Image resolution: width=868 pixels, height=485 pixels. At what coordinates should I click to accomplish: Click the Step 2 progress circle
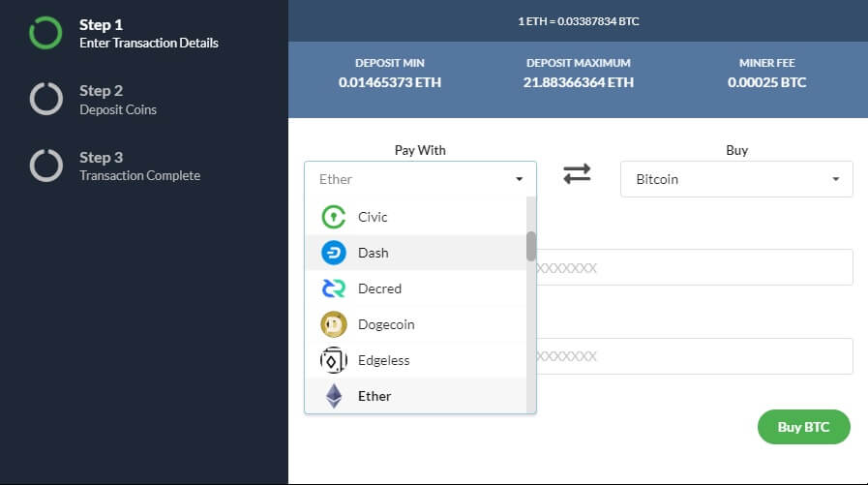click(45, 99)
